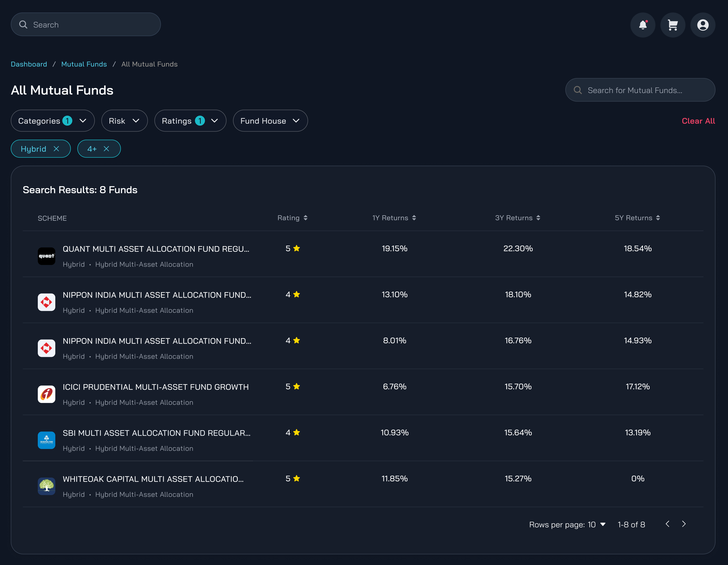Click the Search Results: 8 Funds heading
The height and width of the screenshot is (565, 728).
point(80,190)
